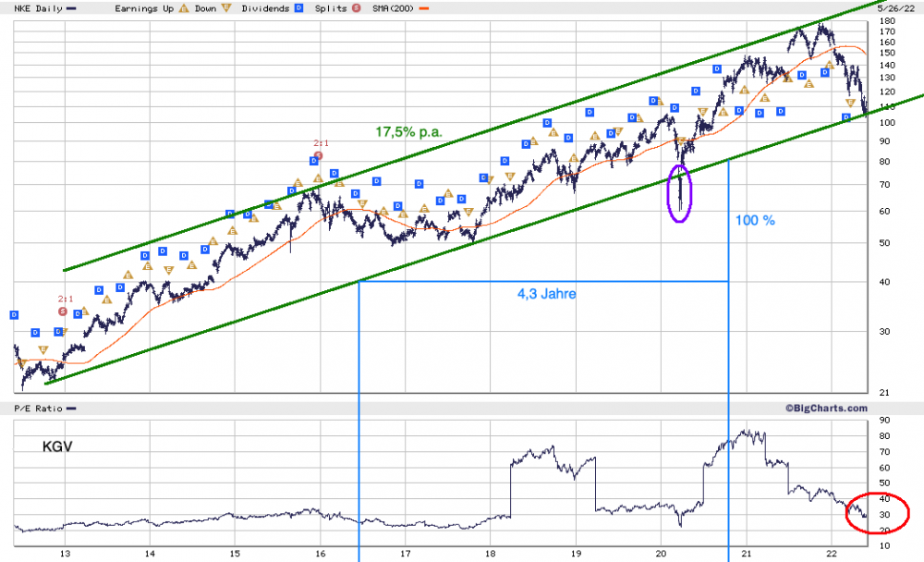Click the Earnings Down legend triangle icon
Screen dimensions: 924x562
(226, 8)
